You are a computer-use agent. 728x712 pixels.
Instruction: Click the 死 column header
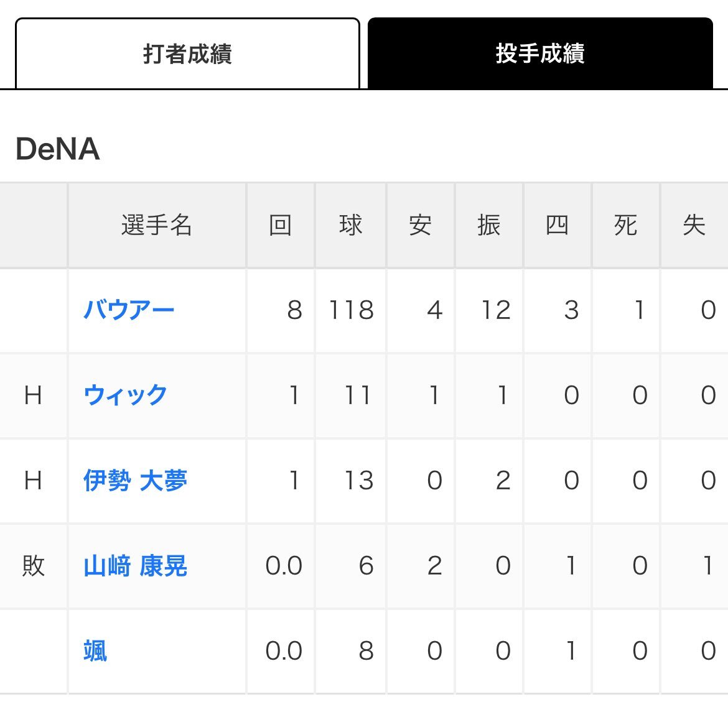tap(625, 225)
